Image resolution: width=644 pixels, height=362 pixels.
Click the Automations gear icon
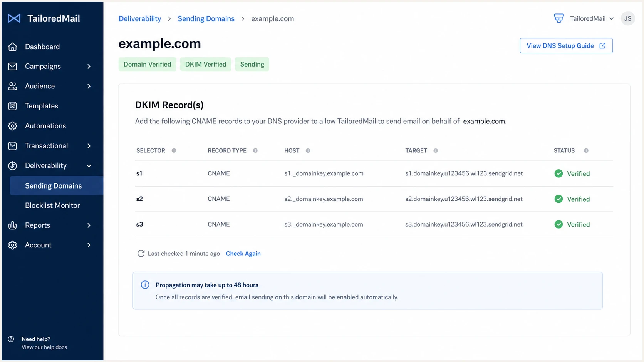[x=13, y=126]
